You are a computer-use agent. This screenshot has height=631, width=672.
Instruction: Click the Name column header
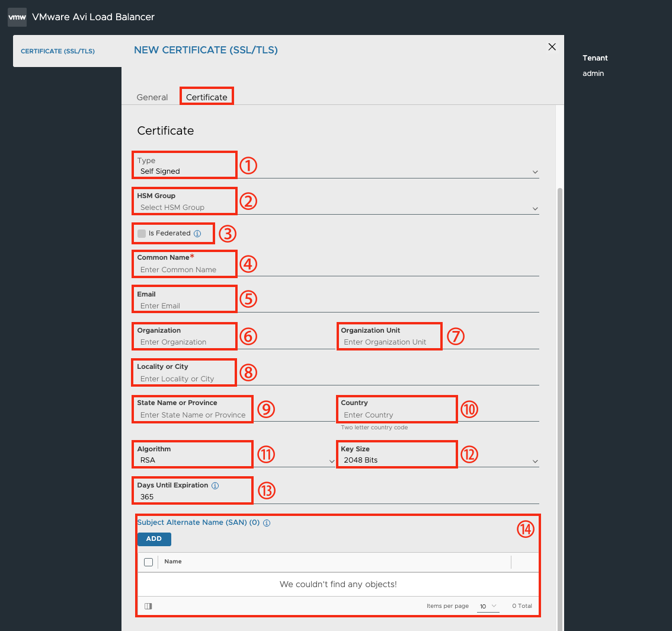(x=173, y=562)
